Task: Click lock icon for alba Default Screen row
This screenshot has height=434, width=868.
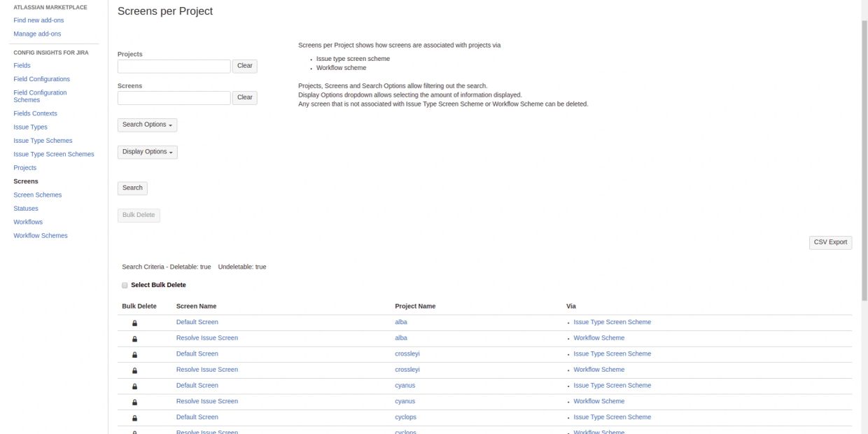Action: pos(134,323)
